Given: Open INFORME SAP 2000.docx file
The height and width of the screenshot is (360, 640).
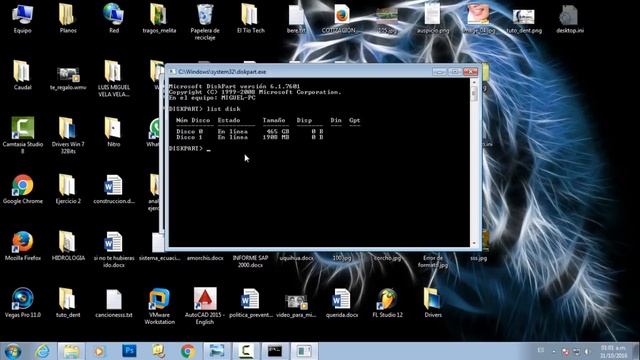Looking at the screenshot, I should tap(250, 261).
